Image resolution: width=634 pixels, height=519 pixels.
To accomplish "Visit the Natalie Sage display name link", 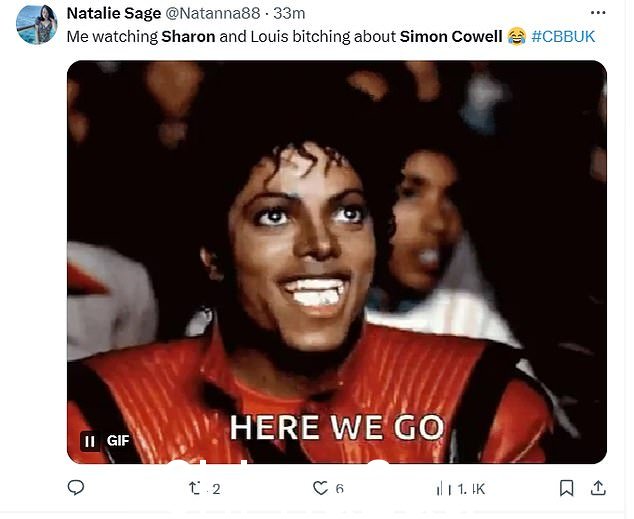I will 114,13.
